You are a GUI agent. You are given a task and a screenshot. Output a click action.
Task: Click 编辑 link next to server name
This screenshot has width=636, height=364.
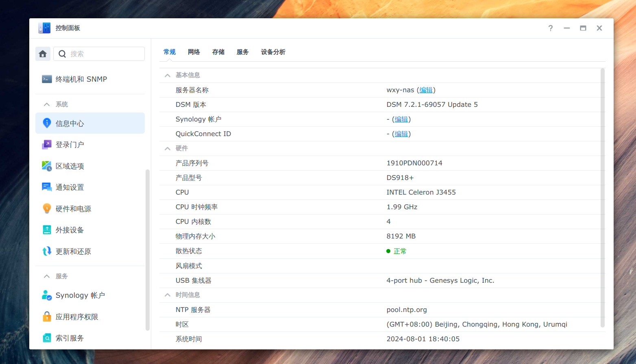[x=426, y=90]
